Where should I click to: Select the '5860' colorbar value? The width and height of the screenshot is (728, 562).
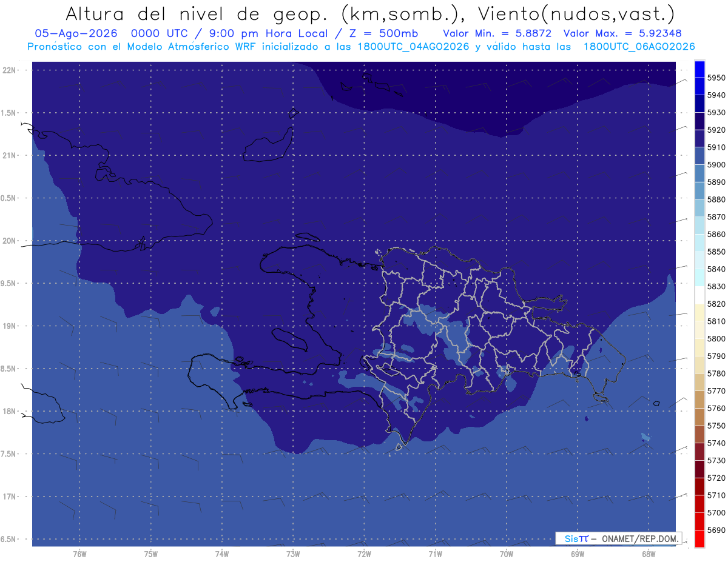click(716, 234)
